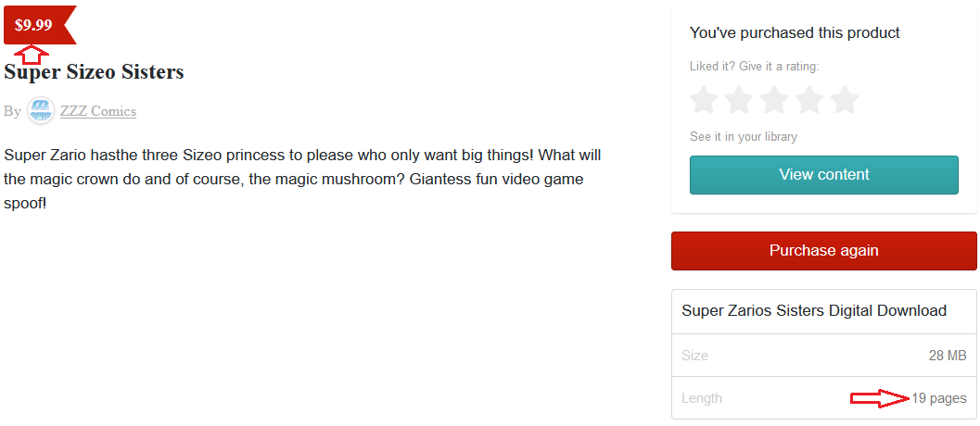
Task: Rate the product one star
Action: (705, 99)
